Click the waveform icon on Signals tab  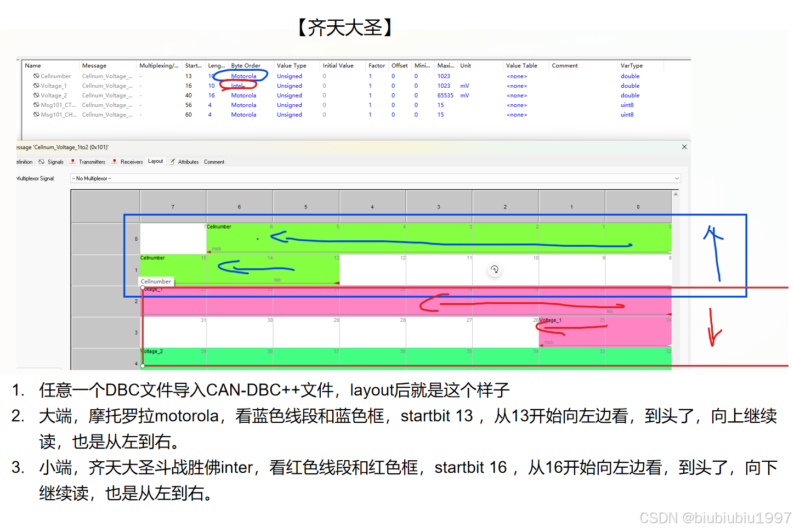click(x=41, y=161)
